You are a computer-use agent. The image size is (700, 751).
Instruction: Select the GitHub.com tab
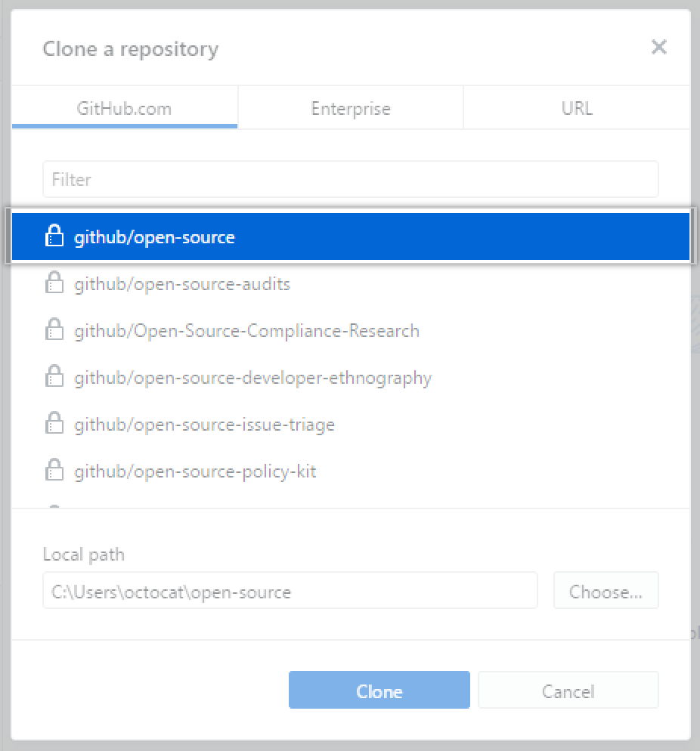[125, 108]
